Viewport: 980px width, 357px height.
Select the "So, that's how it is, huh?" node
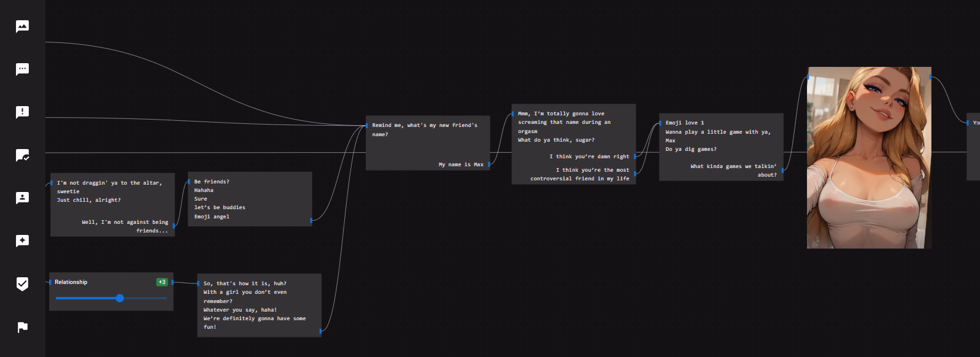259,305
